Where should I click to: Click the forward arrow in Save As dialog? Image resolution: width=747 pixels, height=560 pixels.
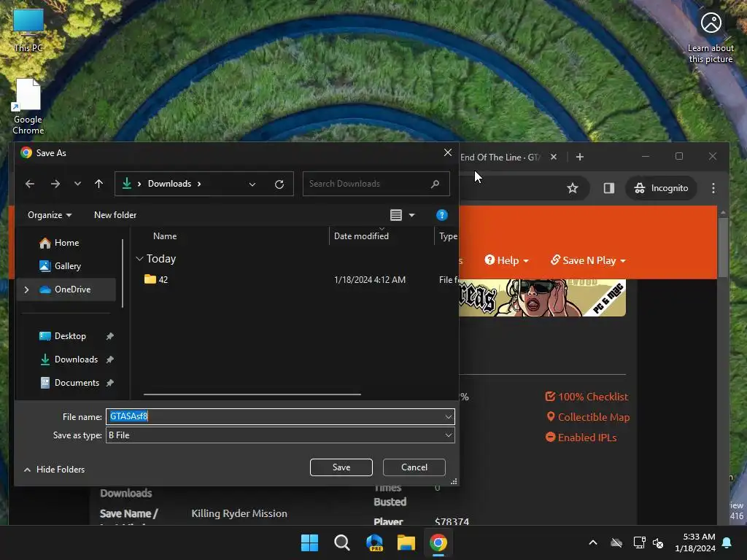55,184
